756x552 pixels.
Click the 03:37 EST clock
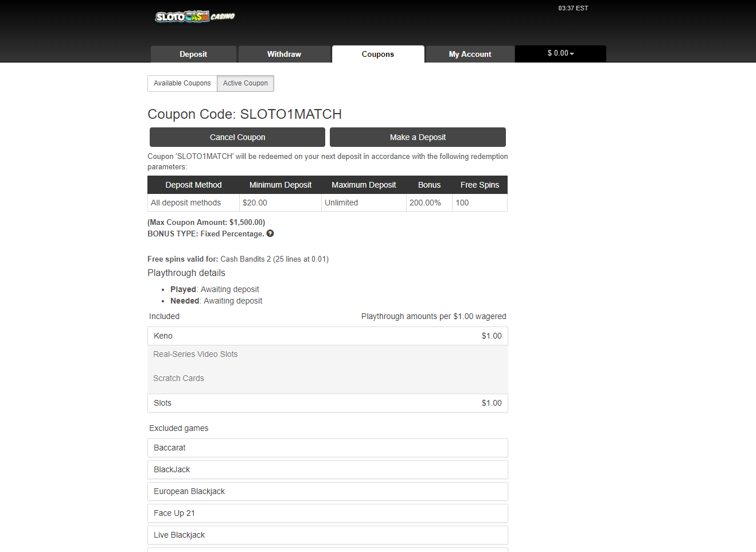tap(573, 8)
